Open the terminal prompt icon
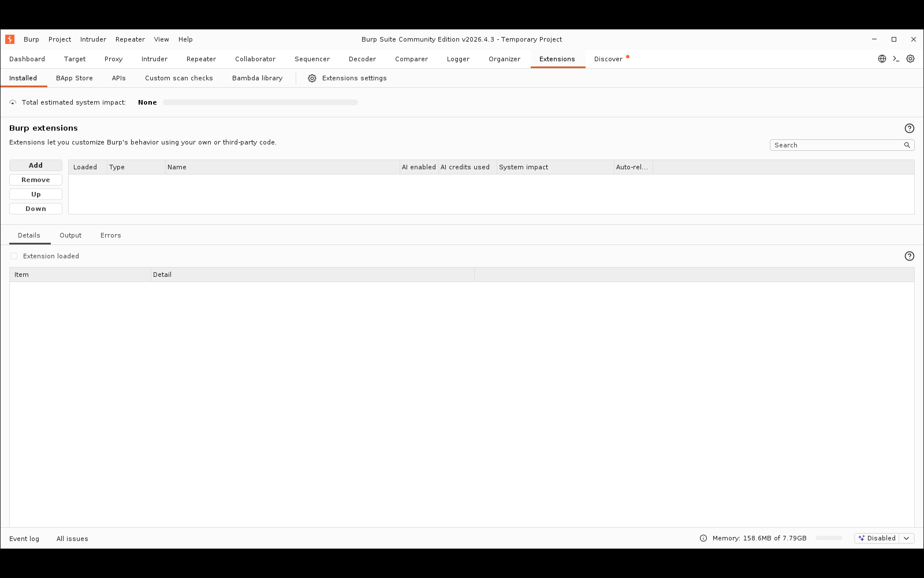 coord(896,59)
